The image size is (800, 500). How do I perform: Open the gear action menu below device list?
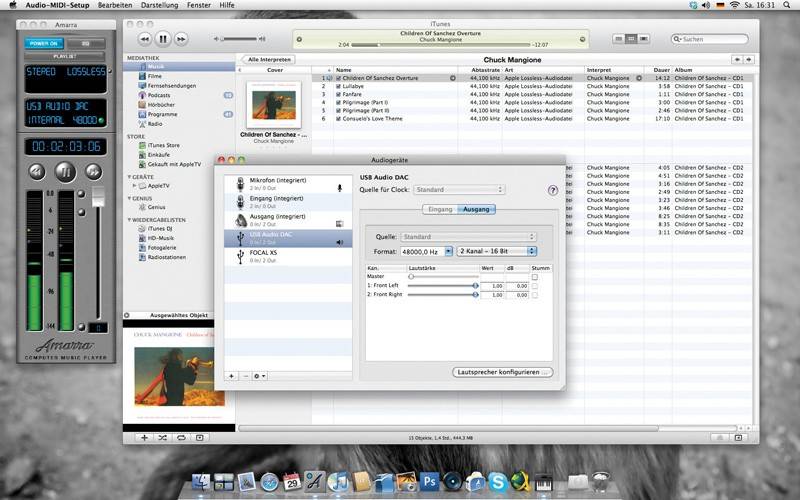(260, 376)
